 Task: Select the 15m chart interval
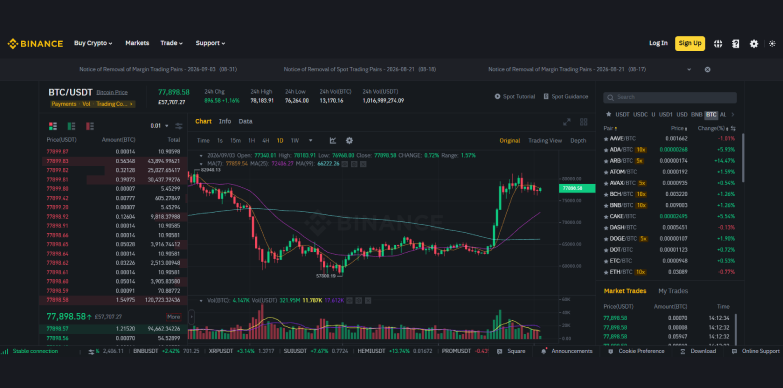click(x=235, y=140)
